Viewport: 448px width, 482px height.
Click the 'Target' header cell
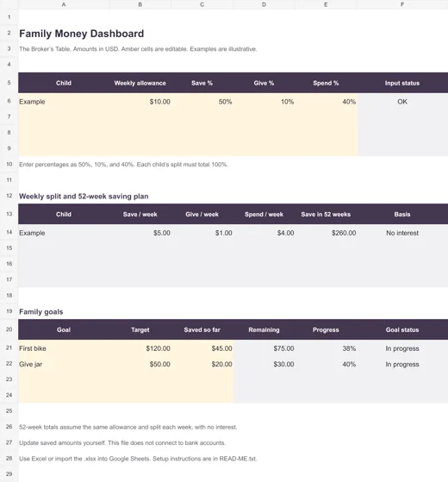point(140,330)
